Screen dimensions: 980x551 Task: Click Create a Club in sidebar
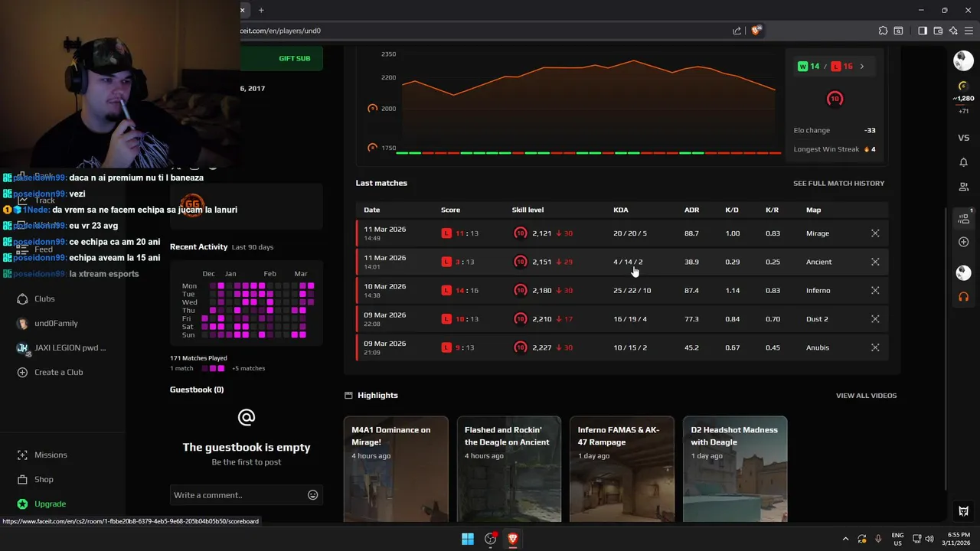[58, 372]
